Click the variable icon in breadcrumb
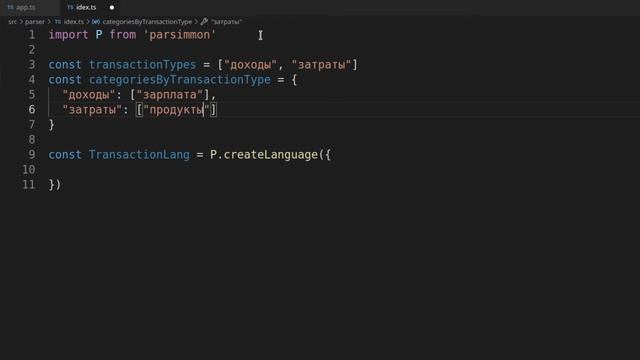 point(96,22)
